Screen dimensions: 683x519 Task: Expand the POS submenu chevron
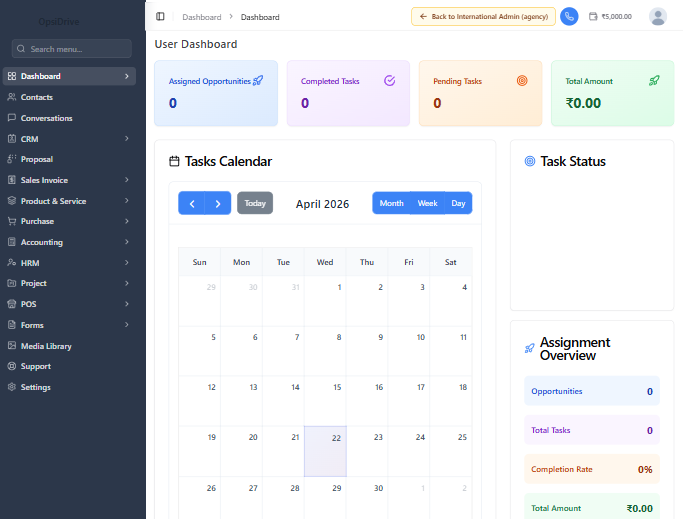coord(127,304)
